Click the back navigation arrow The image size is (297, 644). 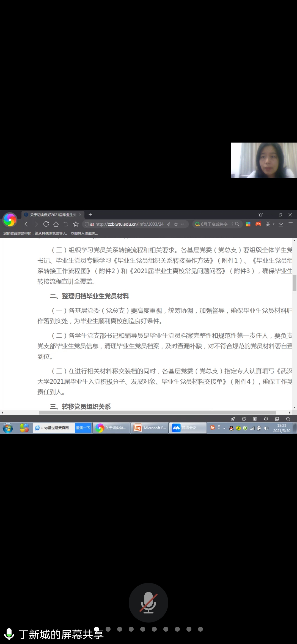coord(26,224)
